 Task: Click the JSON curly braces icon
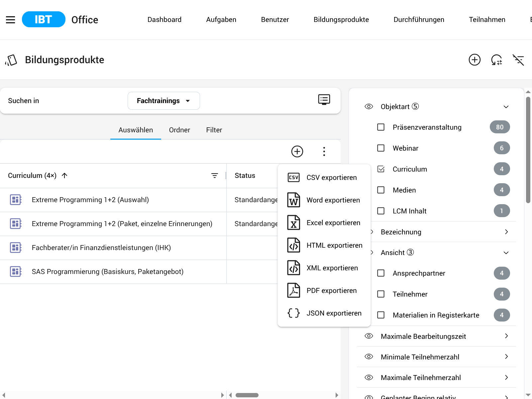point(294,313)
